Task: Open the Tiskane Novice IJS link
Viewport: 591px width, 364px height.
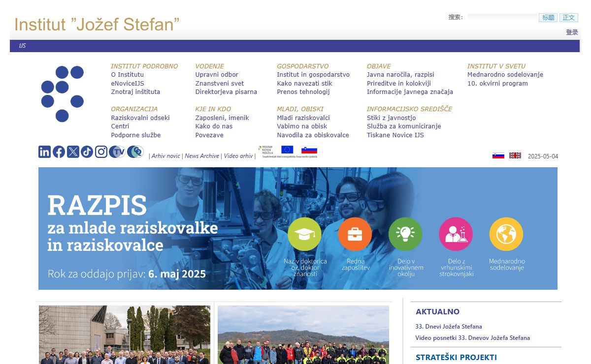Action: point(395,135)
